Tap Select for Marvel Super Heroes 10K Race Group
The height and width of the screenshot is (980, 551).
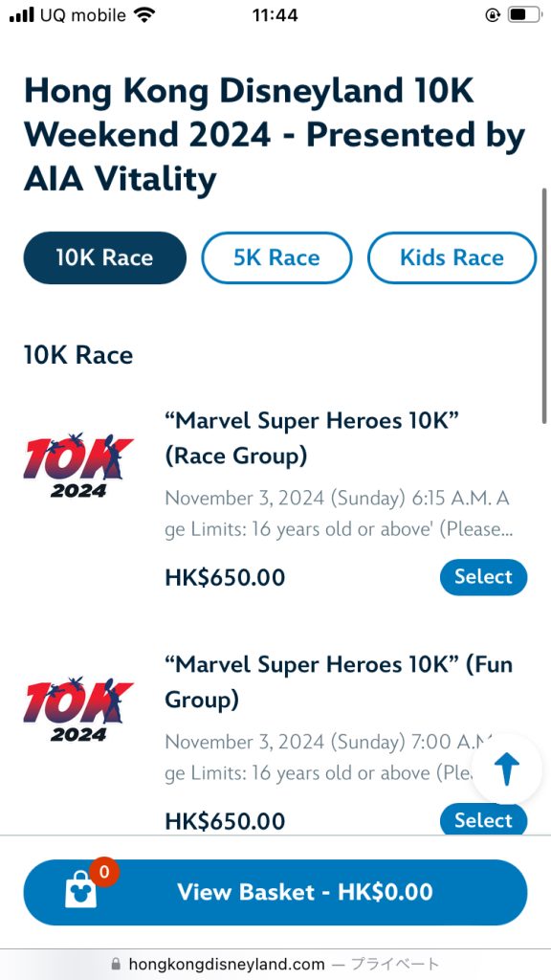point(483,577)
